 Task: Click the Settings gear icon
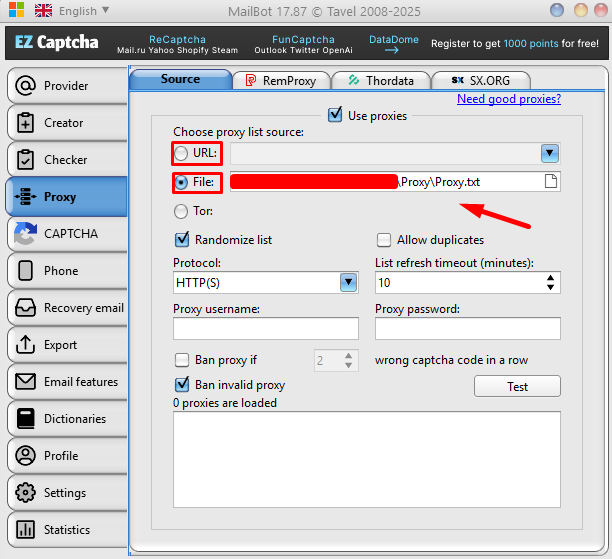[x=25, y=493]
